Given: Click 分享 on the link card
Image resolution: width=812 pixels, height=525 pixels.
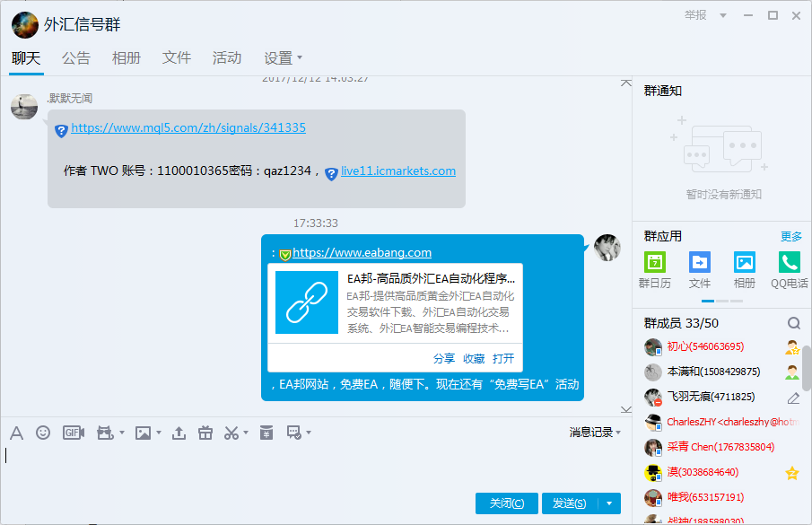Looking at the screenshot, I should pyautogui.click(x=444, y=358).
